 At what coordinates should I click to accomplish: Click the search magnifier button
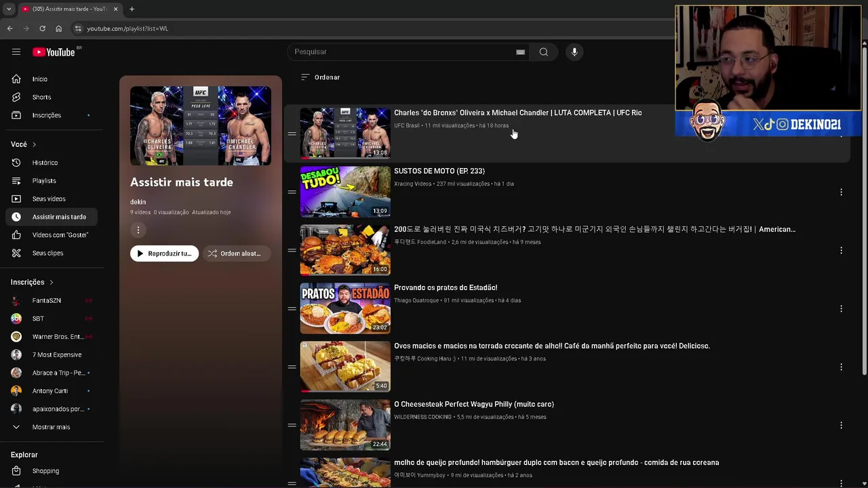(x=544, y=52)
